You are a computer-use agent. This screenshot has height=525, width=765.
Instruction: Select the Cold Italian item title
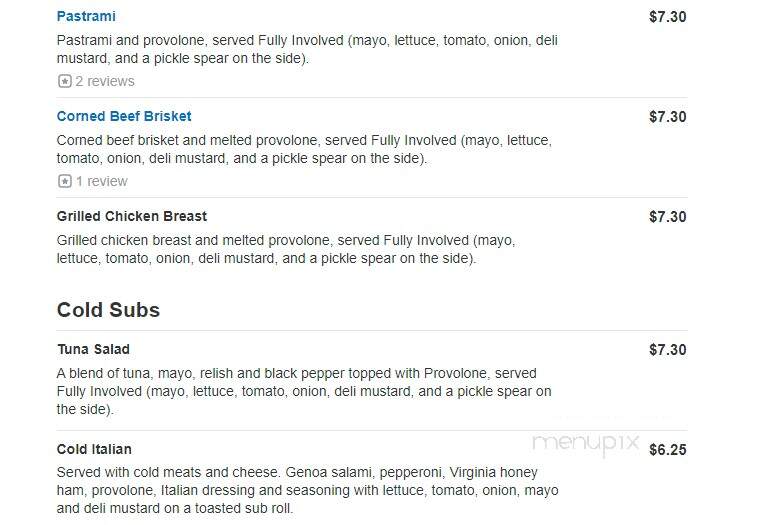coord(94,449)
